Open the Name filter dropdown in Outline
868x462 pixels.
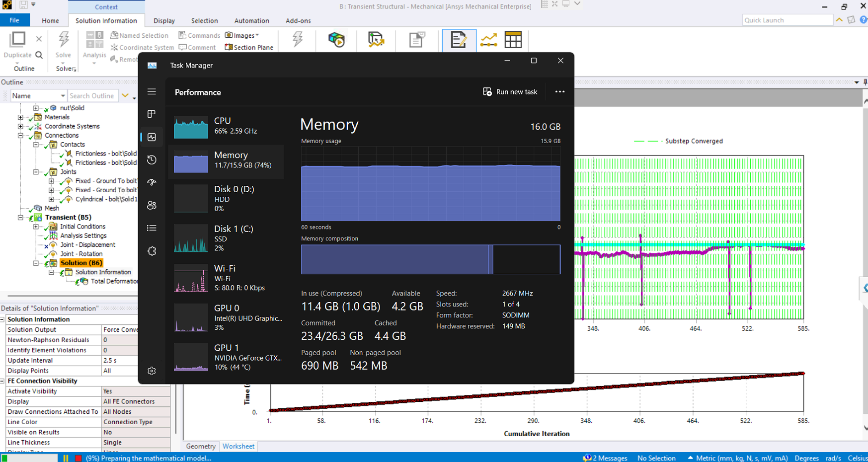(63, 96)
